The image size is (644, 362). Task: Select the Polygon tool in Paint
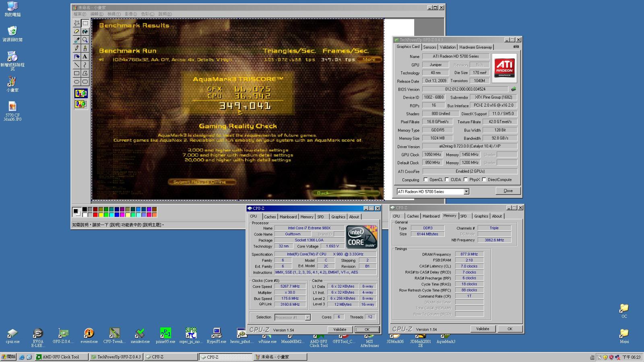pyautogui.click(x=85, y=73)
